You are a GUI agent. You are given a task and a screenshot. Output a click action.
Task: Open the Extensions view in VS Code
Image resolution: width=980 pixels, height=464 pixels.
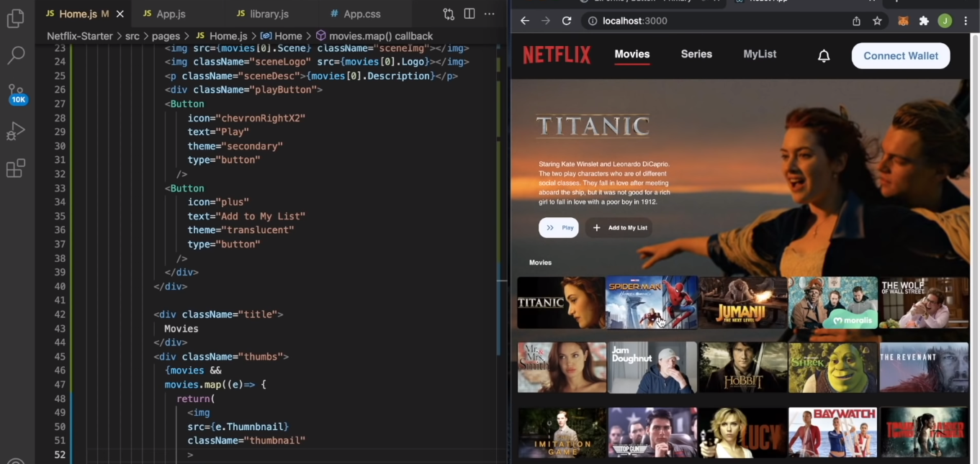[x=15, y=169]
